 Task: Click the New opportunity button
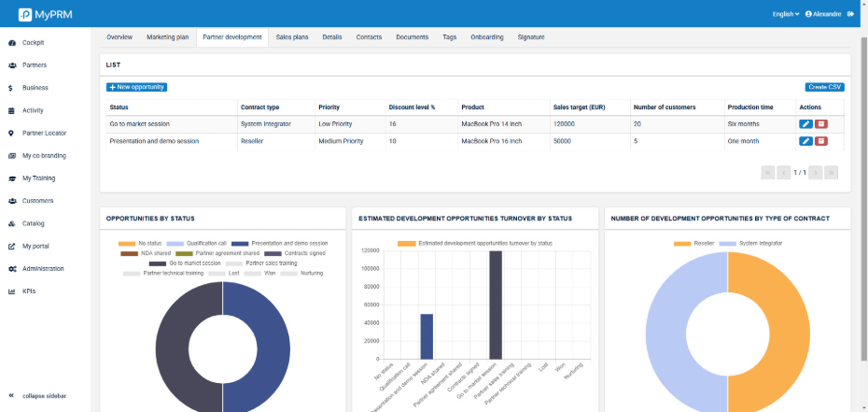tap(136, 87)
